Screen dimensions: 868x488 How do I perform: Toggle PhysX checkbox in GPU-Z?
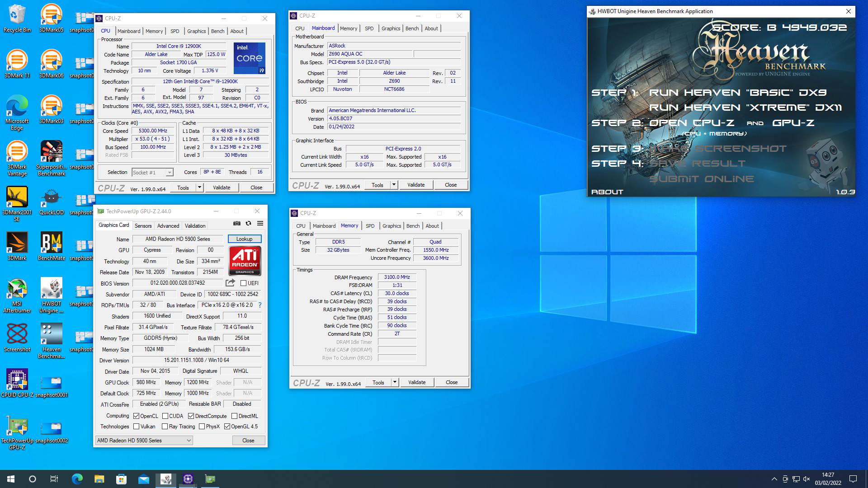click(x=202, y=427)
